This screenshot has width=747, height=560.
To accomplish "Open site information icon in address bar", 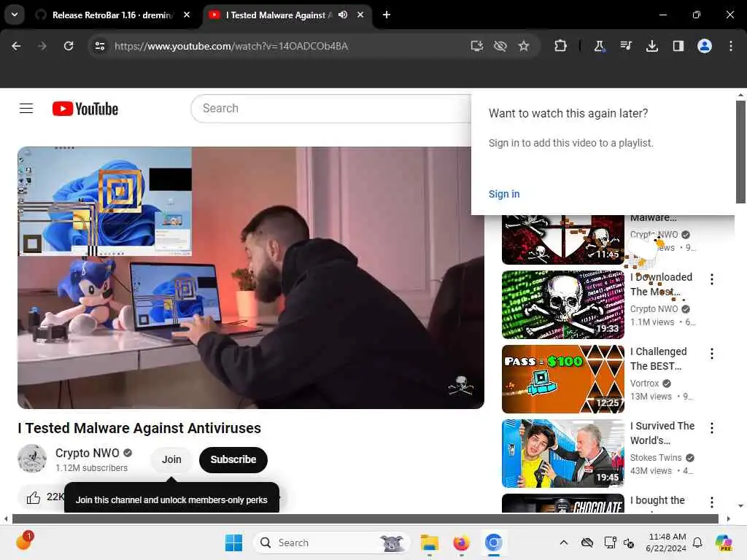I will (x=99, y=46).
